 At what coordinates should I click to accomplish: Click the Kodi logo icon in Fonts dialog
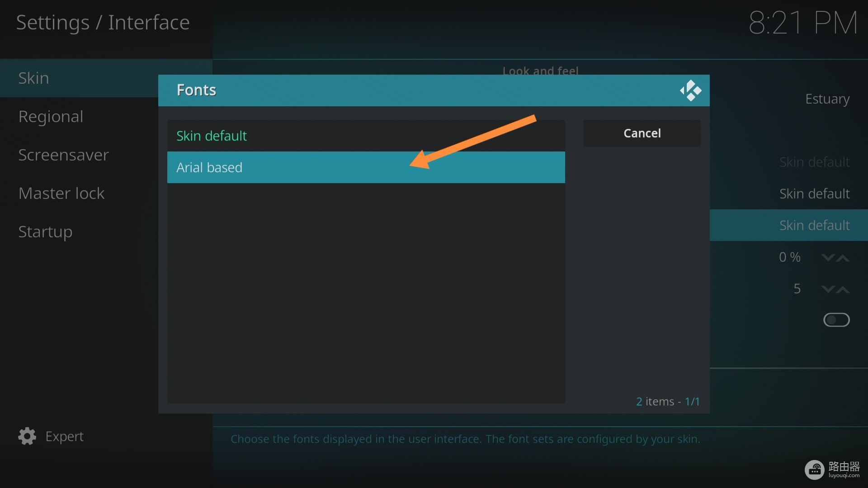coord(690,90)
